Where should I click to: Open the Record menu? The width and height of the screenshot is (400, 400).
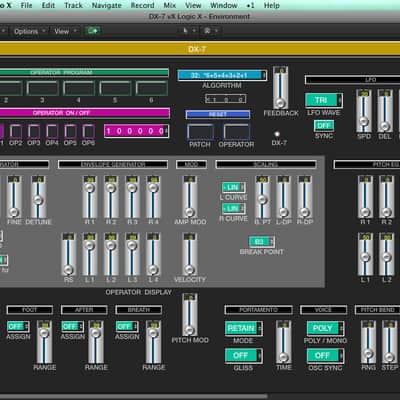click(142, 5)
